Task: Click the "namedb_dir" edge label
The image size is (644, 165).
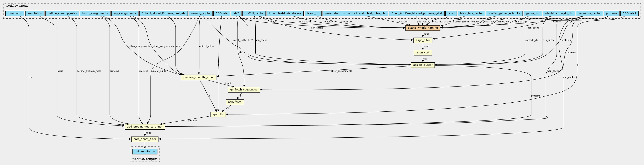Action: [531, 40]
